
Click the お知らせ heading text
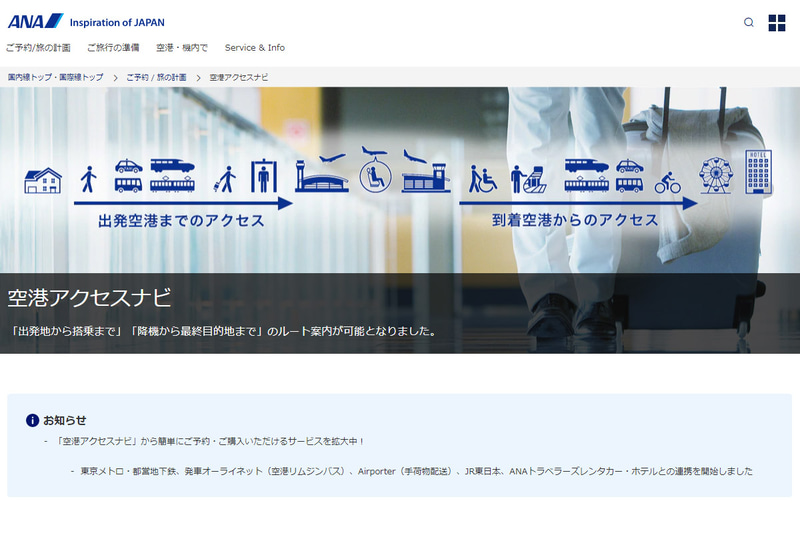[x=65, y=420]
